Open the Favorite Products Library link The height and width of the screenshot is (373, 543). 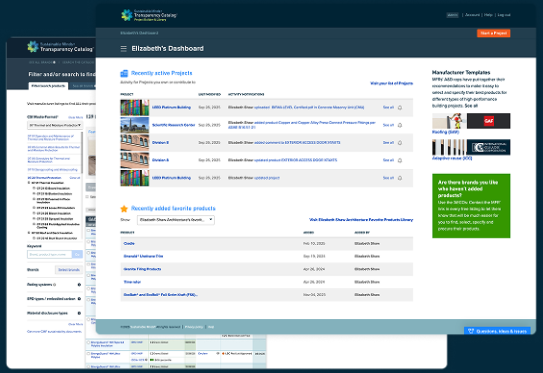pos(361,220)
